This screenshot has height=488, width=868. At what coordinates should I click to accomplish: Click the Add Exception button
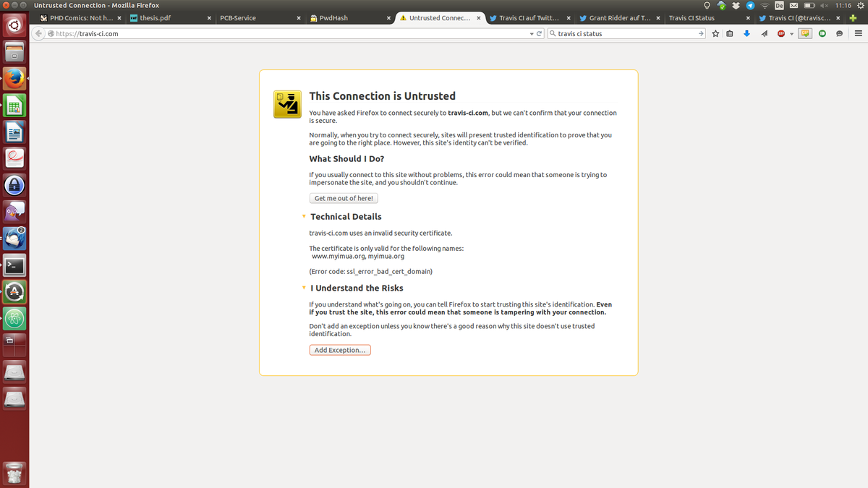coord(340,350)
